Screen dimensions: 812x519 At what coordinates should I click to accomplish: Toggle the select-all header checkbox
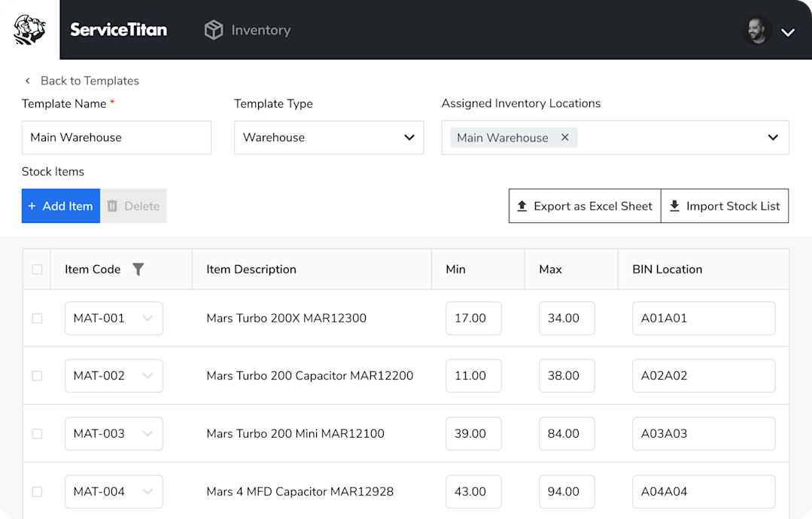coord(38,269)
